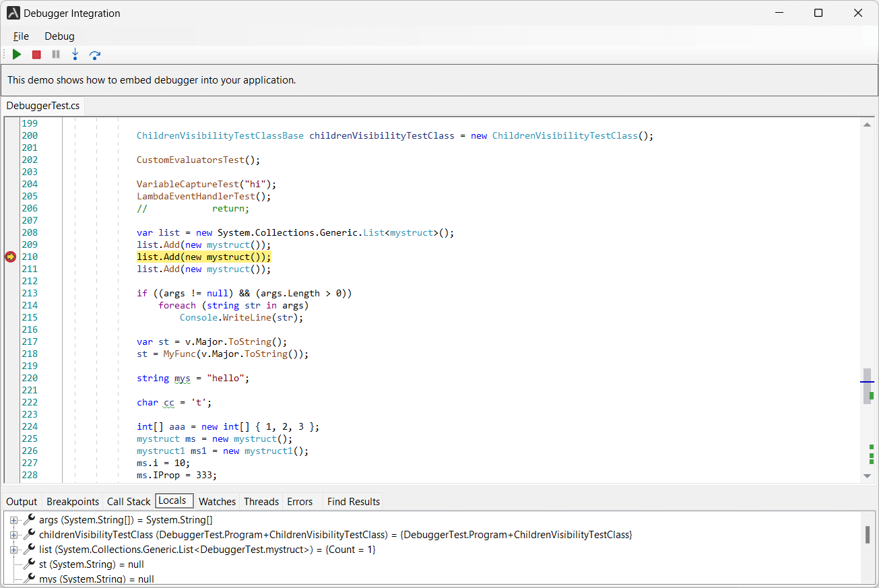
Task: Switch to the Threads tab
Action: coord(261,501)
